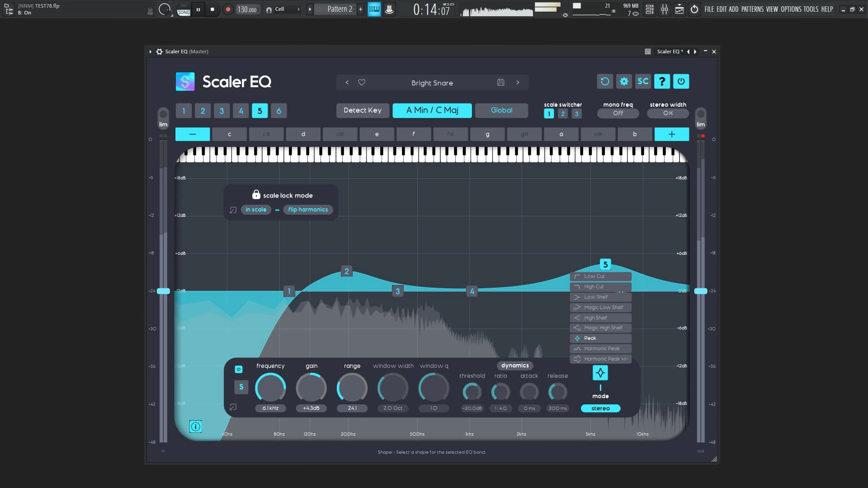Click the info icon in EQ graph
Image resolution: width=868 pixels, height=488 pixels.
click(x=195, y=426)
